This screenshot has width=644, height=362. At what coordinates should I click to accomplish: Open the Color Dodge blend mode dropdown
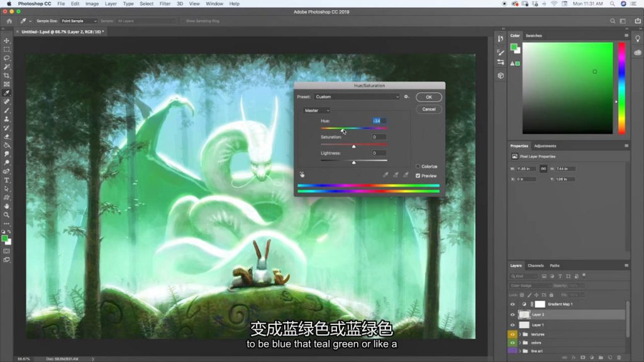(x=530, y=286)
